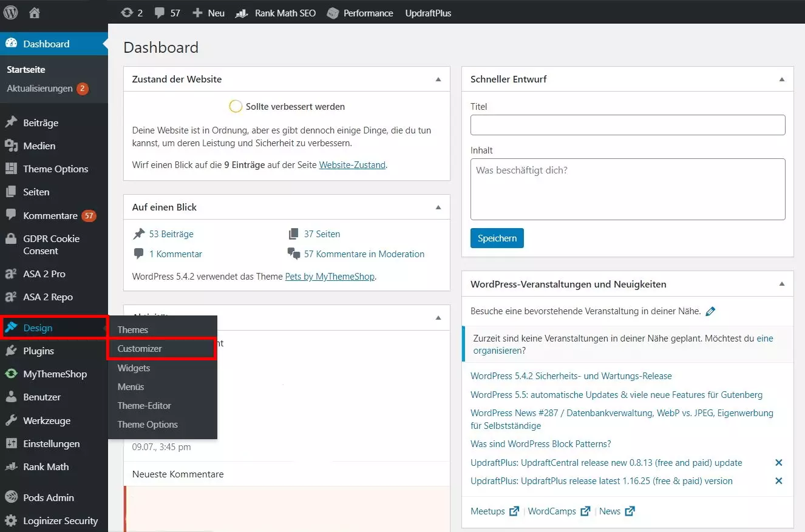805x532 pixels.
Task: Open WordPress 5.4.2 Sicherheits- release news
Action: point(571,376)
